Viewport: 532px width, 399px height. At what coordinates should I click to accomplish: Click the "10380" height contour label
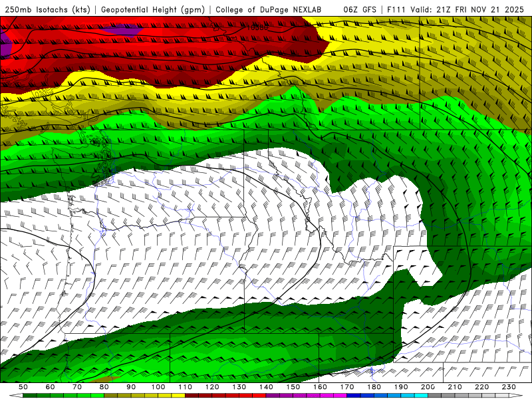[x=257, y=27]
